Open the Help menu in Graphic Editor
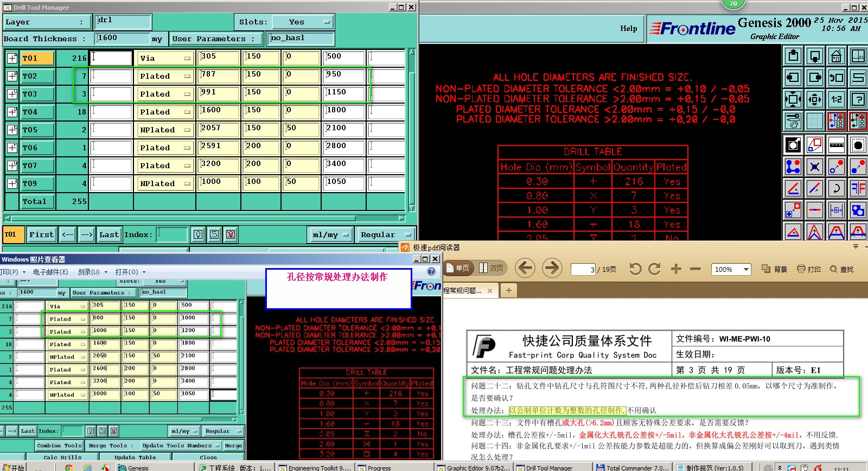The height and width of the screenshot is (471, 868). [629, 28]
